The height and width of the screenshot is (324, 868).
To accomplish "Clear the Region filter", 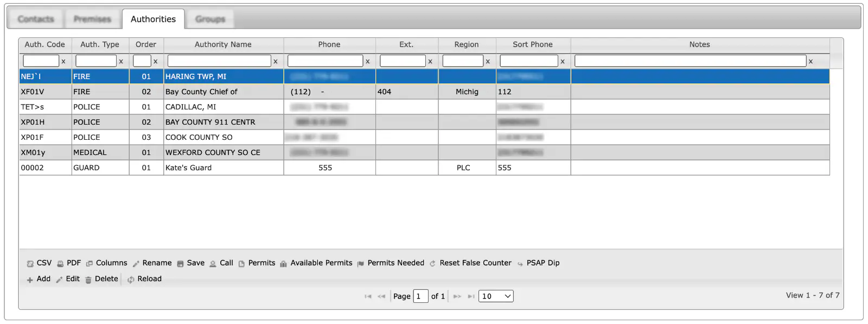I will pyautogui.click(x=488, y=62).
